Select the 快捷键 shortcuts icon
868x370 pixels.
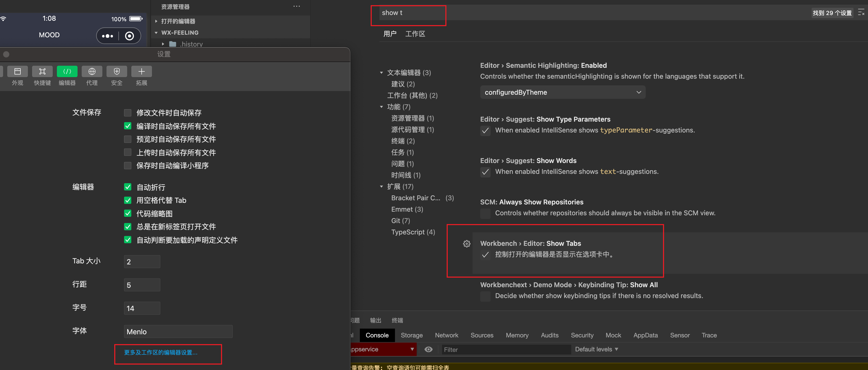pyautogui.click(x=42, y=71)
